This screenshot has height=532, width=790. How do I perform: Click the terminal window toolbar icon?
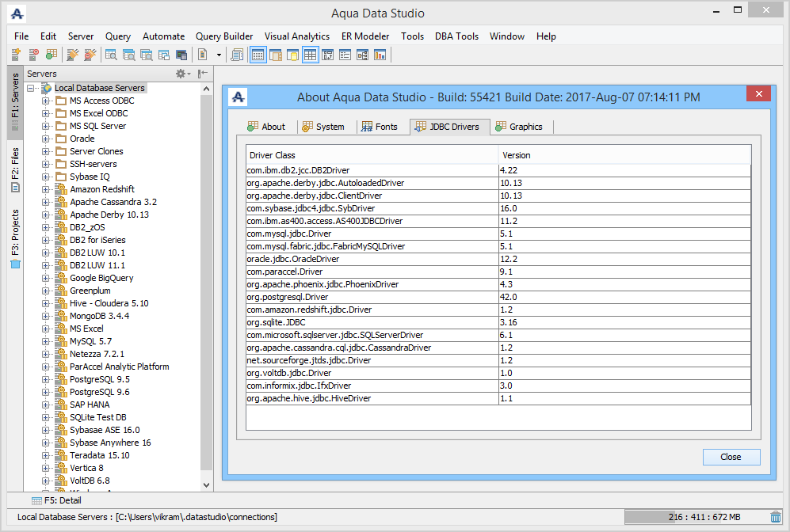click(x=181, y=55)
